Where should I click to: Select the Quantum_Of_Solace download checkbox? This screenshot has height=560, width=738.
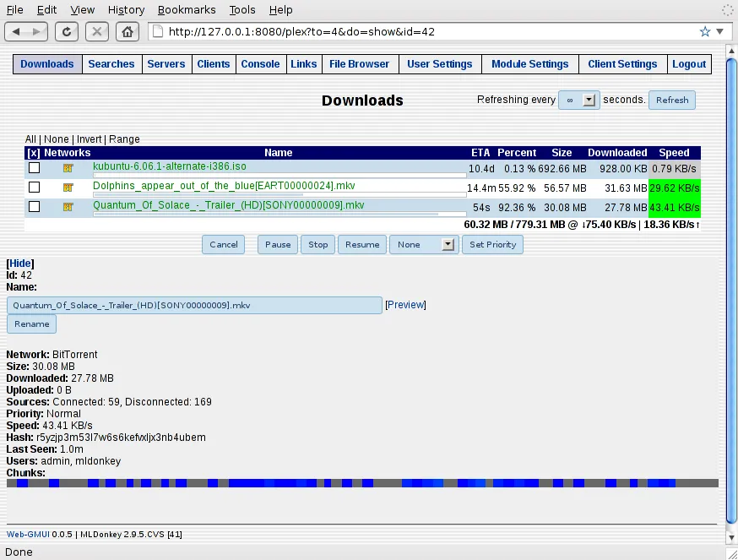[x=32, y=205]
